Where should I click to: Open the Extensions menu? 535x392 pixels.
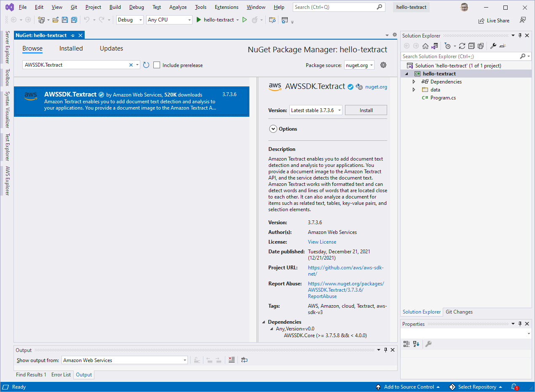[x=226, y=7]
